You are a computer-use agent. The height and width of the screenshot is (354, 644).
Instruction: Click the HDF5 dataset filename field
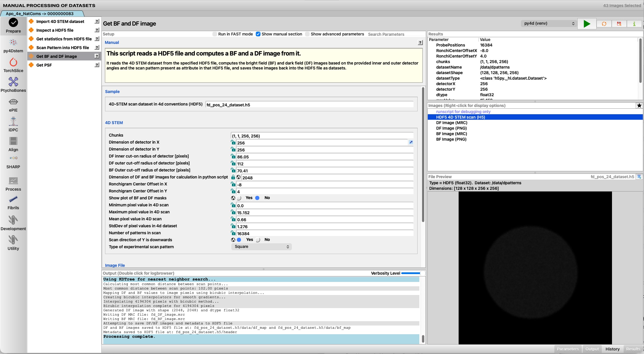click(x=309, y=105)
